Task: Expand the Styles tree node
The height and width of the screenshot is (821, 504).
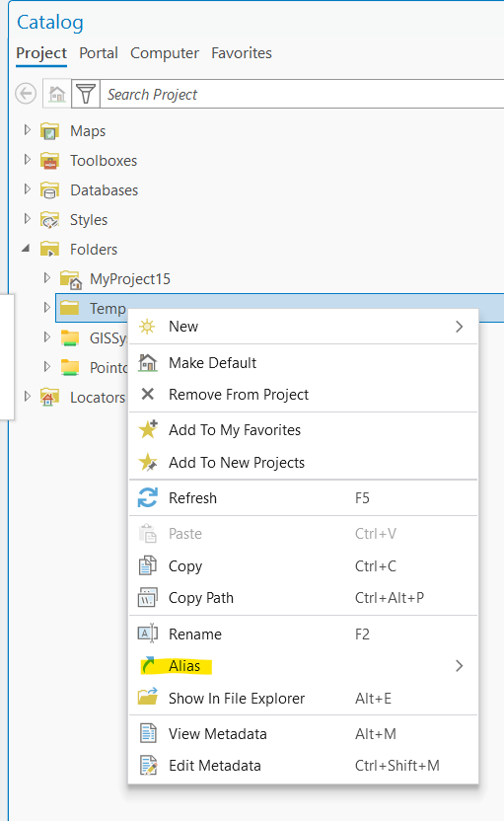Action: pos(28,218)
